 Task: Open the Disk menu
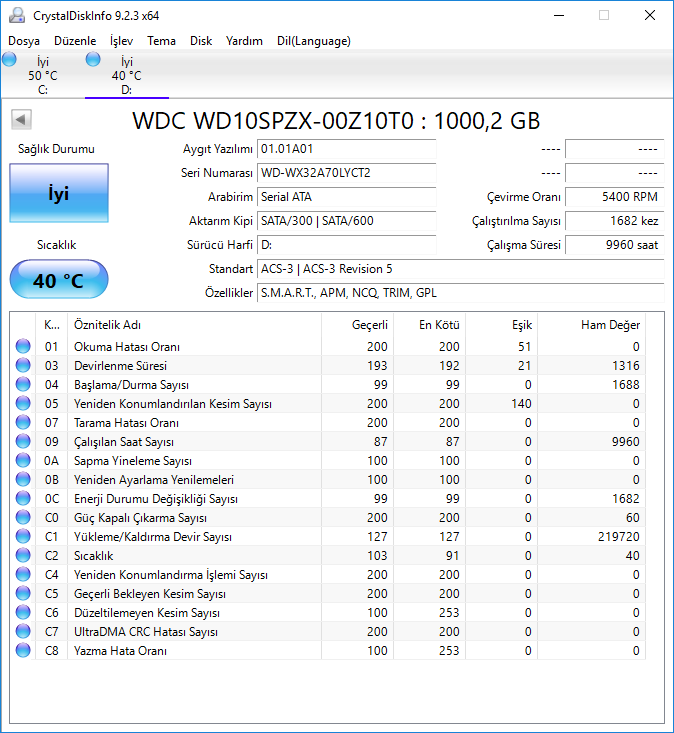[x=201, y=41]
